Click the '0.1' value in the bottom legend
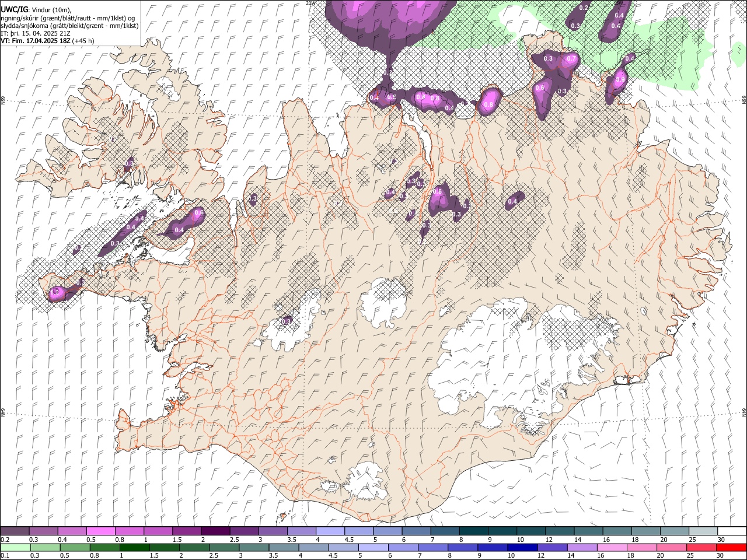This screenshot has width=747, height=560. pos(5,556)
